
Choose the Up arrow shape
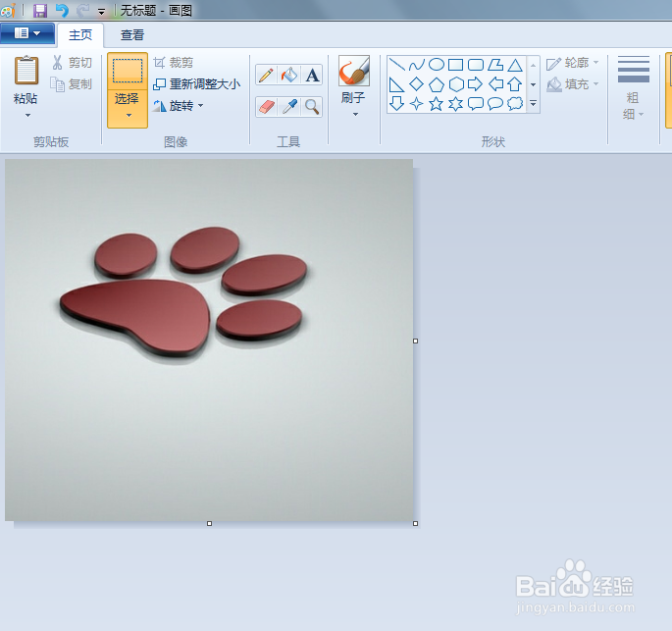[515, 84]
